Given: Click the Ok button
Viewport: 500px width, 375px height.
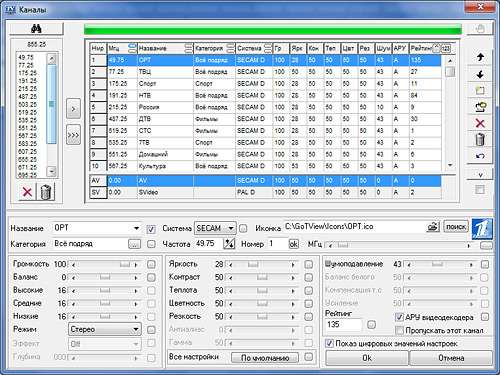Looking at the screenshot, I should click(x=367, y=358).
